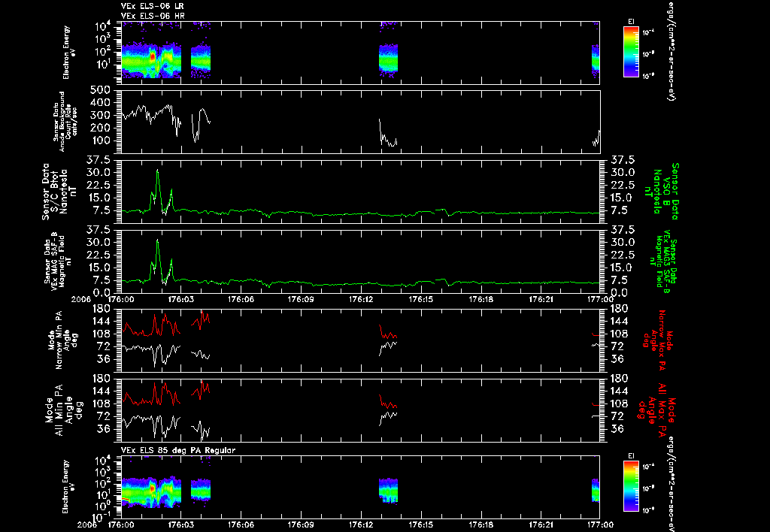Screen dimensions: 770x532
Task: Click "176:06" on the middle time axis
Action: click(241, 299)
